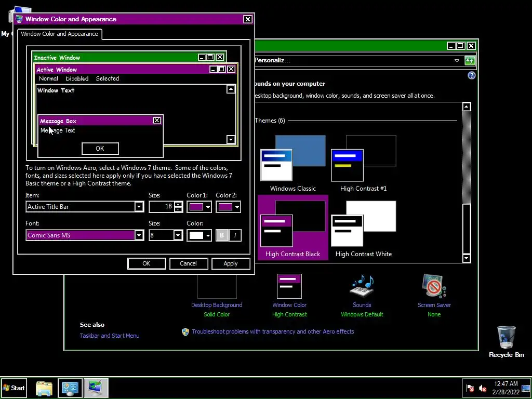The image size is (532, 399).
Task: Open Troubleshoot problems with transparency link
Action: (273, 331)
